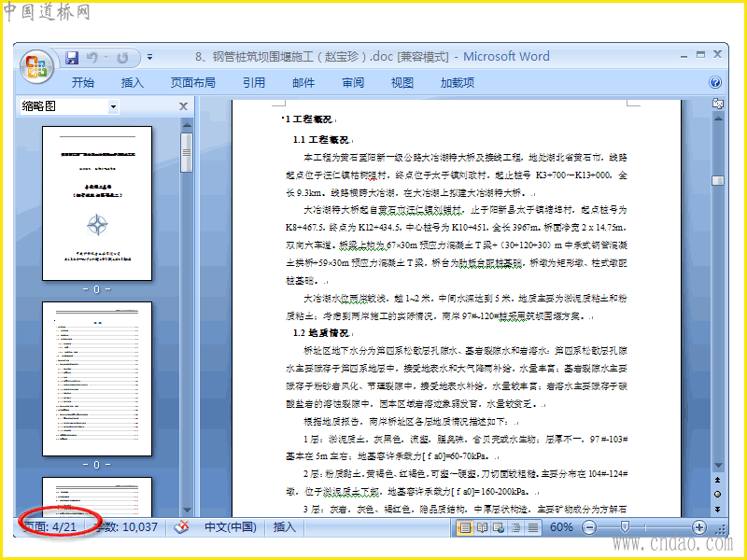Screen dimensions: 747x560
Task: Place cursor in heading 1.2 地质情况
Action: (x=321, y=333)
